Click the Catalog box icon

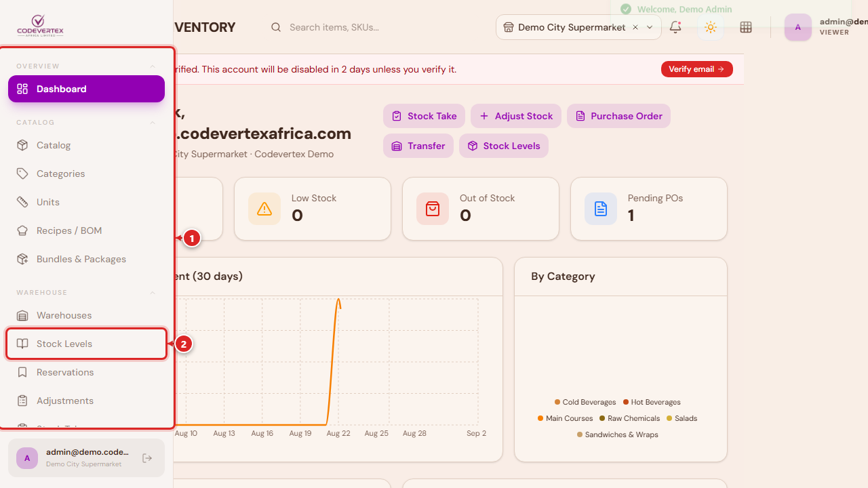coord(22,145)
